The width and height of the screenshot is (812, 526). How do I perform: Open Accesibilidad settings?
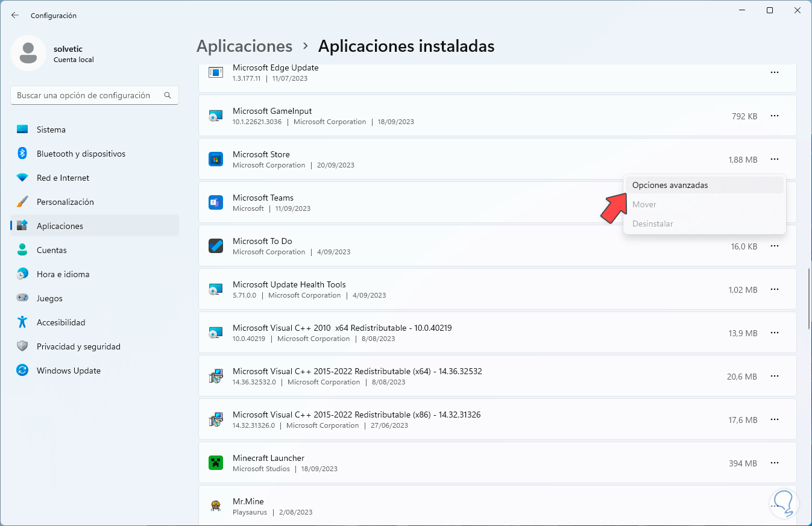[x=95, y=322]
